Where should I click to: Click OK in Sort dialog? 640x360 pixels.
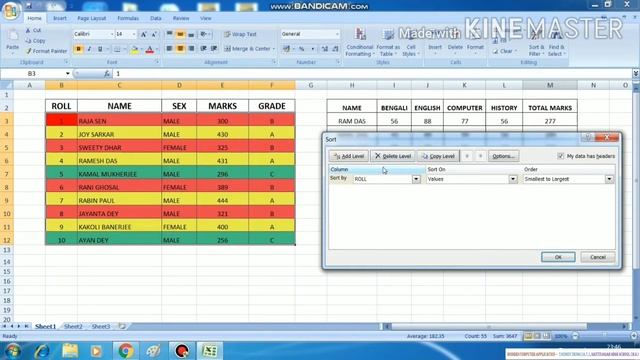click(558, 257)
